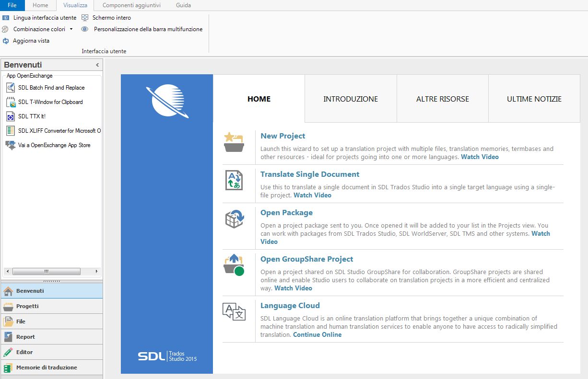Click the SDL planet logo
Image resolution: width=588 pixels, height=379 pixels.
pyautogui.click(x=167, y=101)
